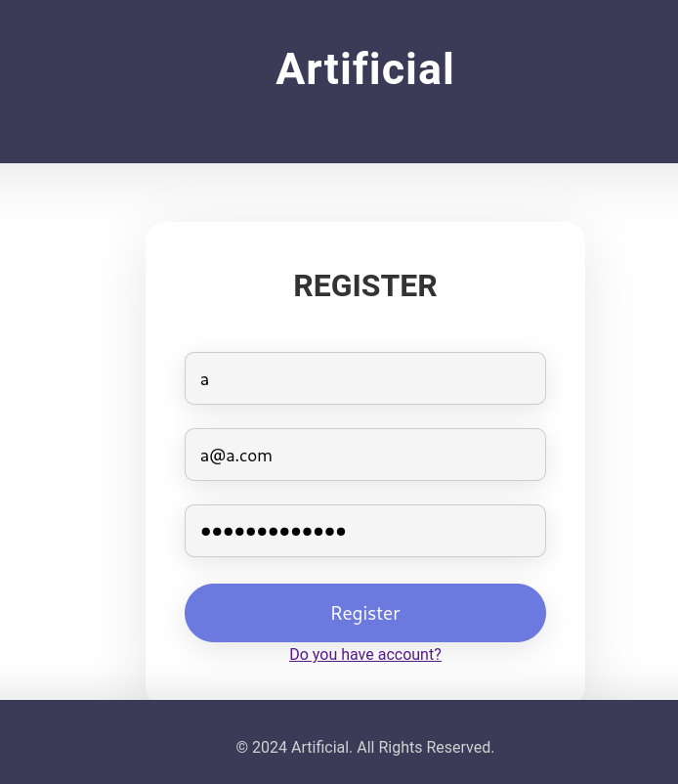Screen dimensions: 678x784
Task: Click the word "Register" on the button
Action: [364, 613]
